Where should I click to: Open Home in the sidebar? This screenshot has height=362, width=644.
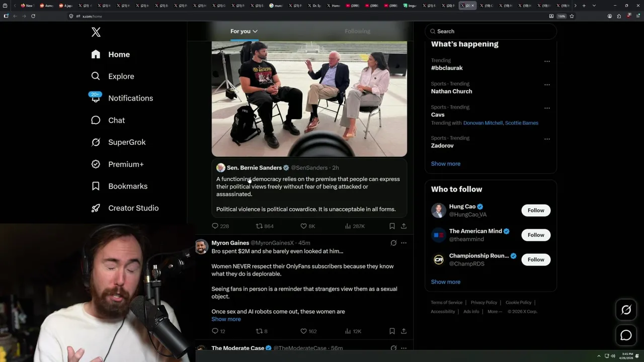coord(111,54)
